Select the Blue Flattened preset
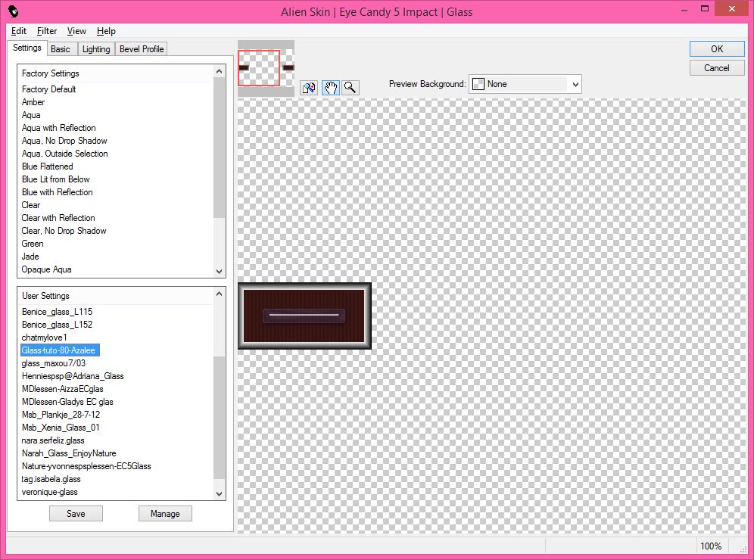This screenshot has width=754, height=560. (x=48, y=166)
